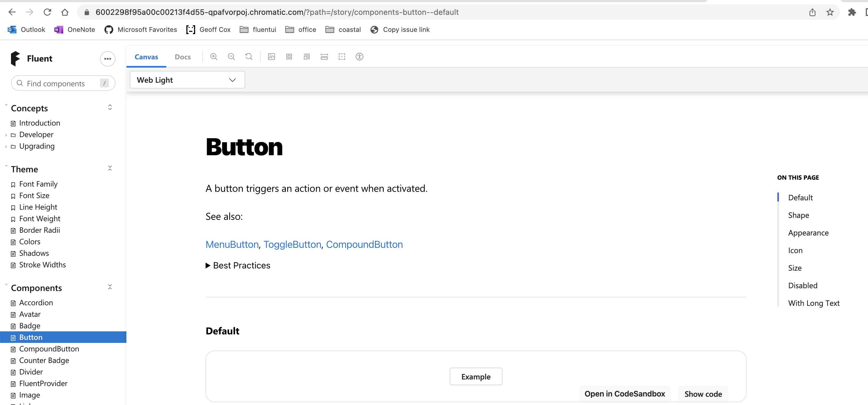
Task: Open the sidebar menu next to Fluent logo
Action: [107, 59]
